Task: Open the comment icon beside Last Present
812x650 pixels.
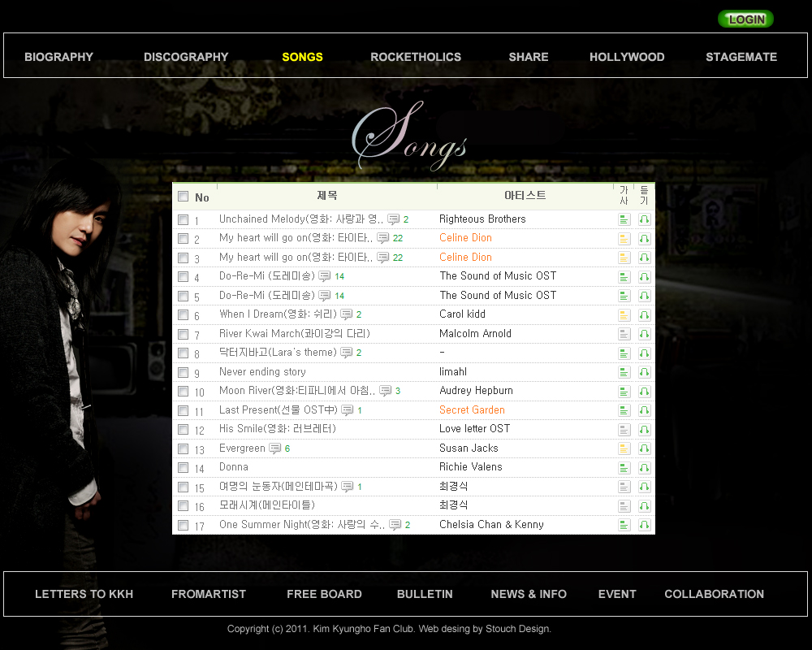Action: coord(348,410)
